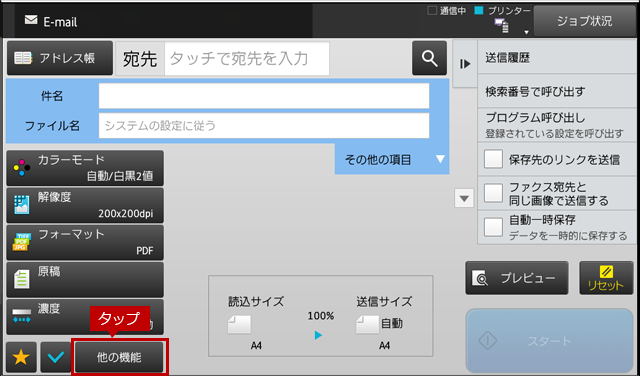Open the job status (ジョブ状況) screen
640x376 pixels.
coord(584,21)
